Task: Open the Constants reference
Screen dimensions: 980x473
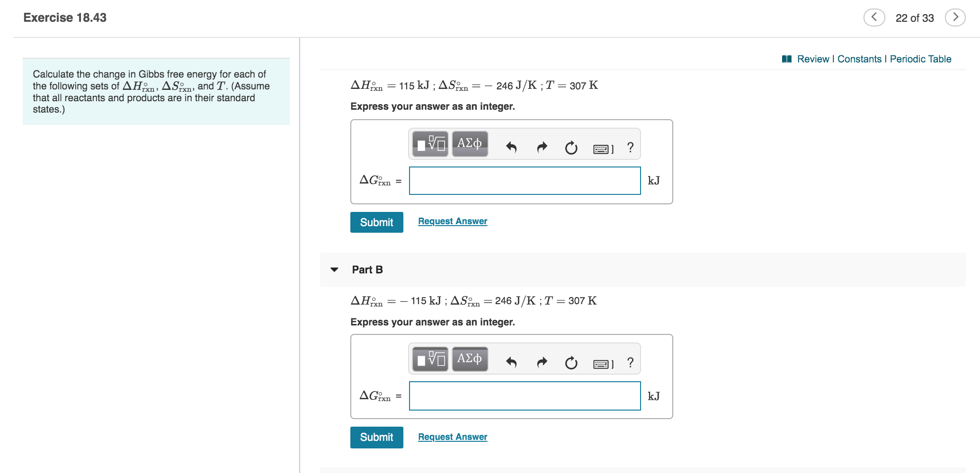Action: click(860, 59)
